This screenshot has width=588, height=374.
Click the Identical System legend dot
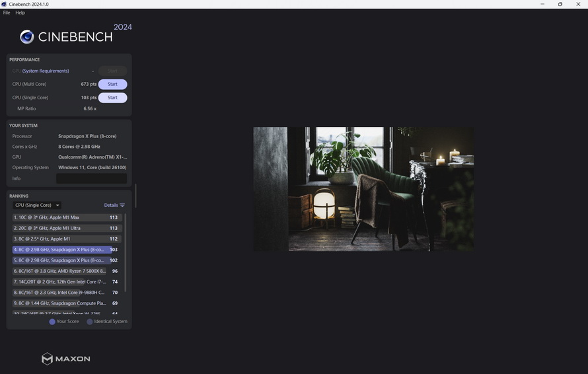click(90, 322)
